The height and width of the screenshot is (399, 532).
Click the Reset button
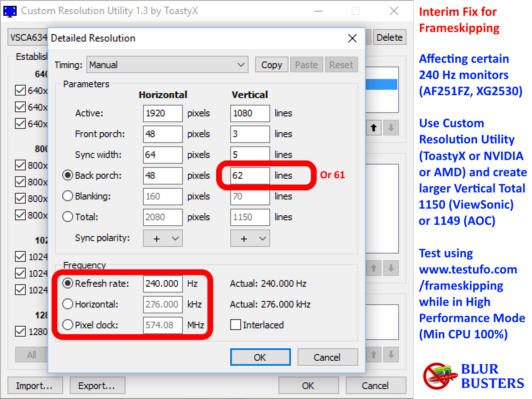pos(341,65)
